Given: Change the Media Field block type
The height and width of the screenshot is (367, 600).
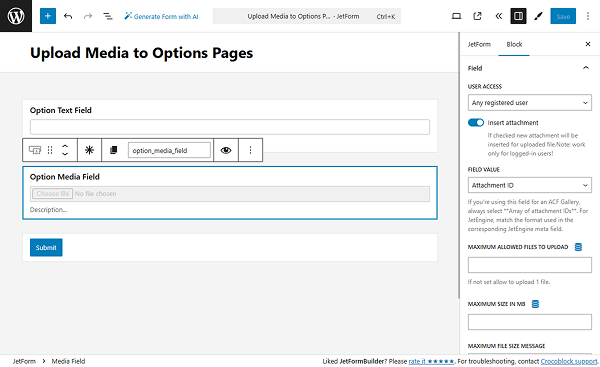Looking at the screenshot, I should [35, 150].
